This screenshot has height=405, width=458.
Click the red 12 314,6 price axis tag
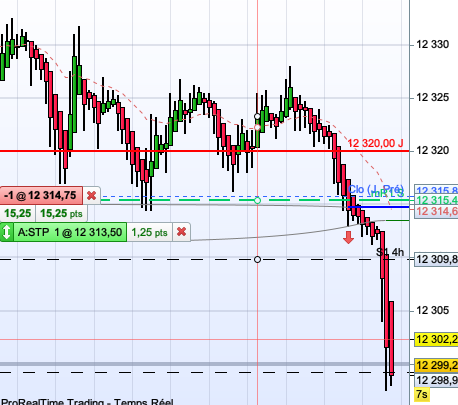pyautogui.click(x=436, y=211)
